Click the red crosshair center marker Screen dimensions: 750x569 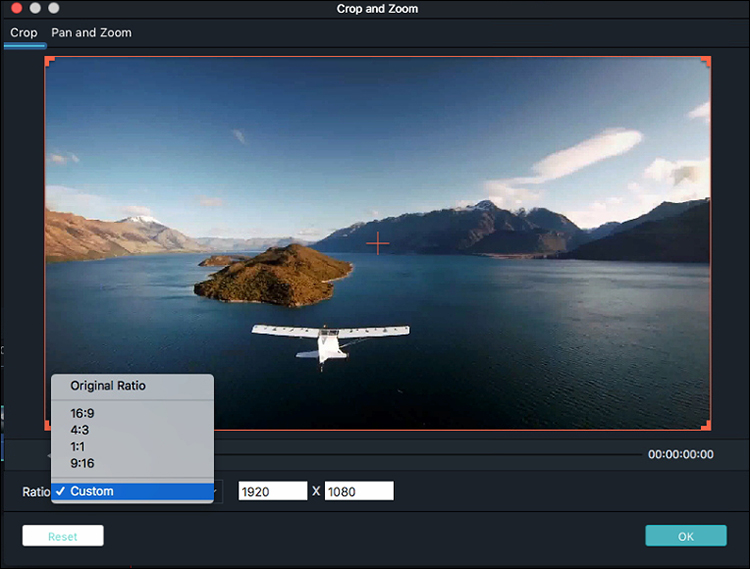(x=378, y=243)
